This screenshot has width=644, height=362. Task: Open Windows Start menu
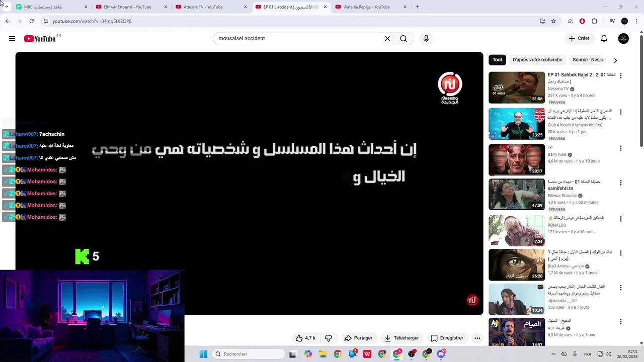coord(203,354)
